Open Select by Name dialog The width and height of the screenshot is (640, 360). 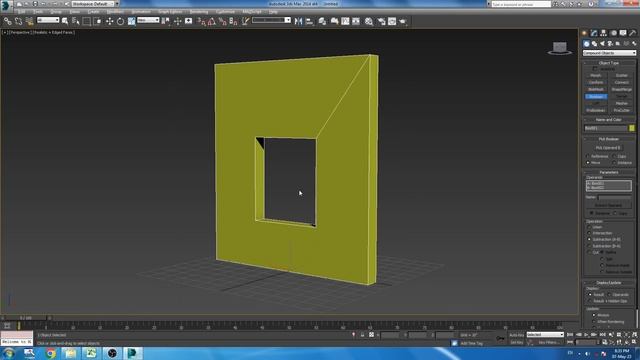point(76,21)
